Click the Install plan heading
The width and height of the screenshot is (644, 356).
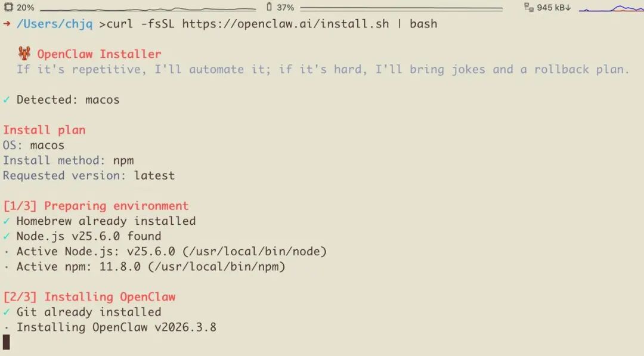[x=44, y=130]
